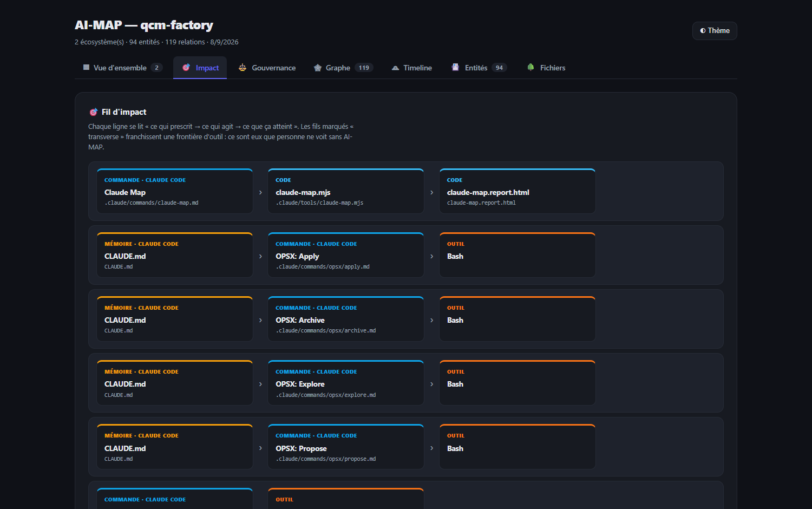Show the Timeline tab
812x509 pixels.
tap(411, 68)
